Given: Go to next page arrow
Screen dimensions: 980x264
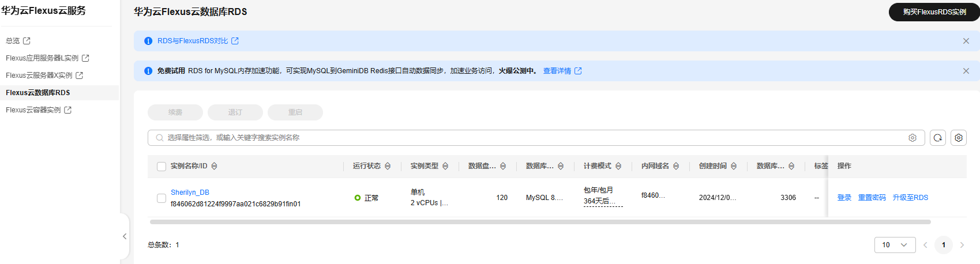Looking at the screenshot, I should [962, 245].
